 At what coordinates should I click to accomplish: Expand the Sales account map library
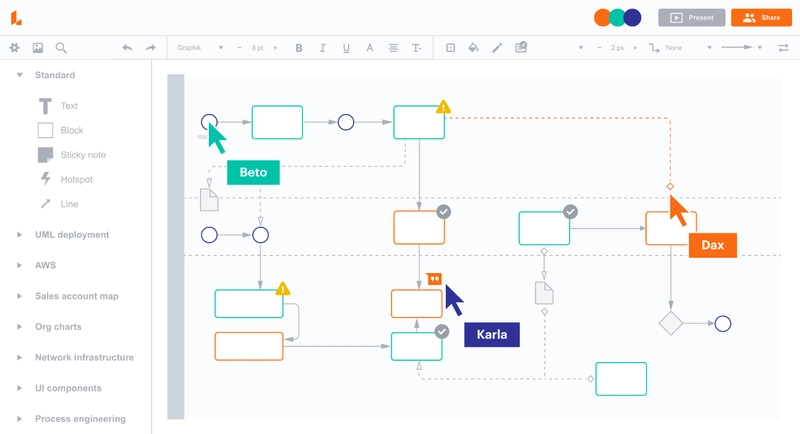[x=19, y=296]
